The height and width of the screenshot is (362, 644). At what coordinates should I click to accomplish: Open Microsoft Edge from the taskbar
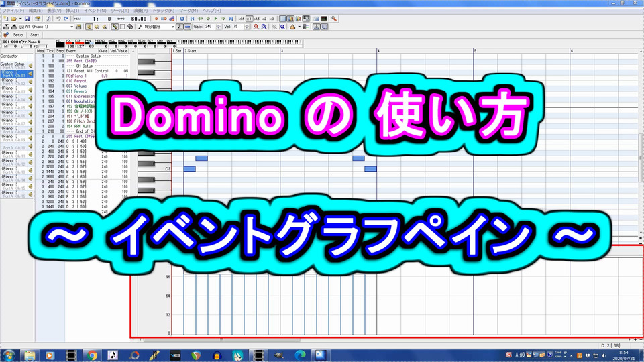(301, 355)
